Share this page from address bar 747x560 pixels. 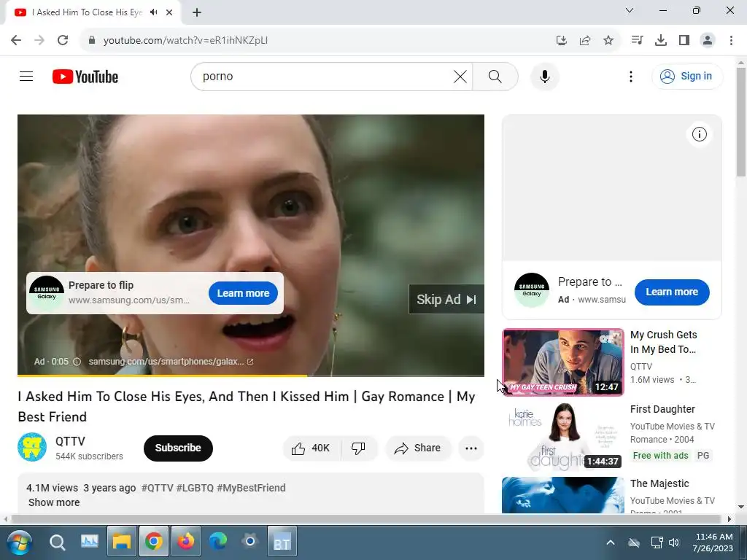click(585, 40)
